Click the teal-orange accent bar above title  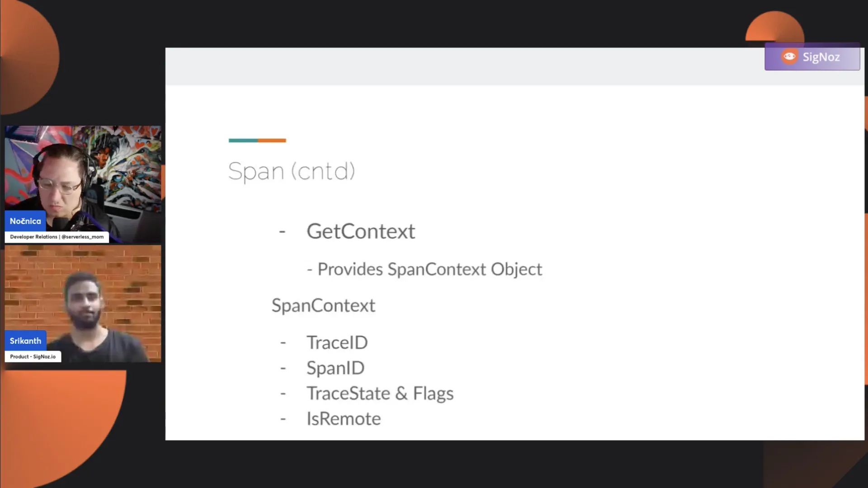click(x=257, y=141)
